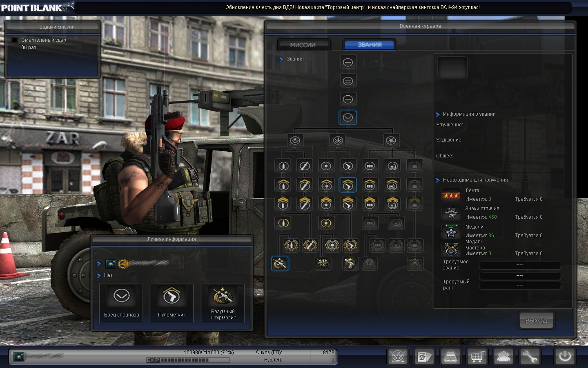Select the top single-bar rank node
588x368 pixels.
[347, 62]
